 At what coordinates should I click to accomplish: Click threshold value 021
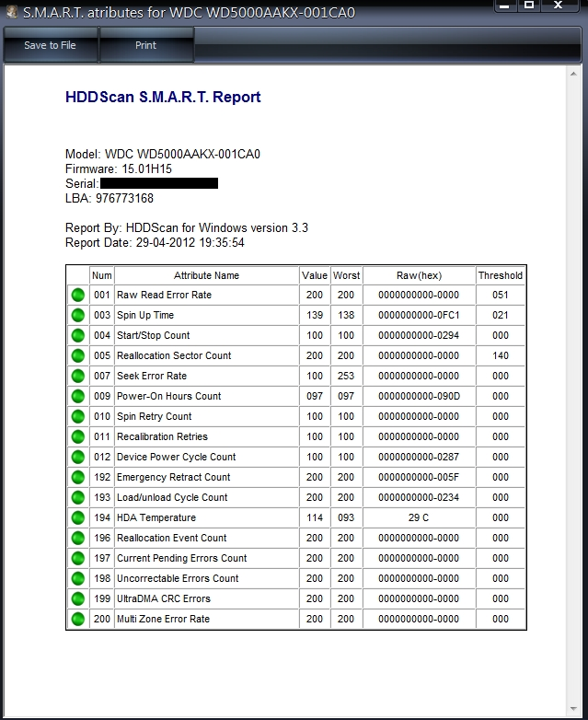click(x=501, y=315)
